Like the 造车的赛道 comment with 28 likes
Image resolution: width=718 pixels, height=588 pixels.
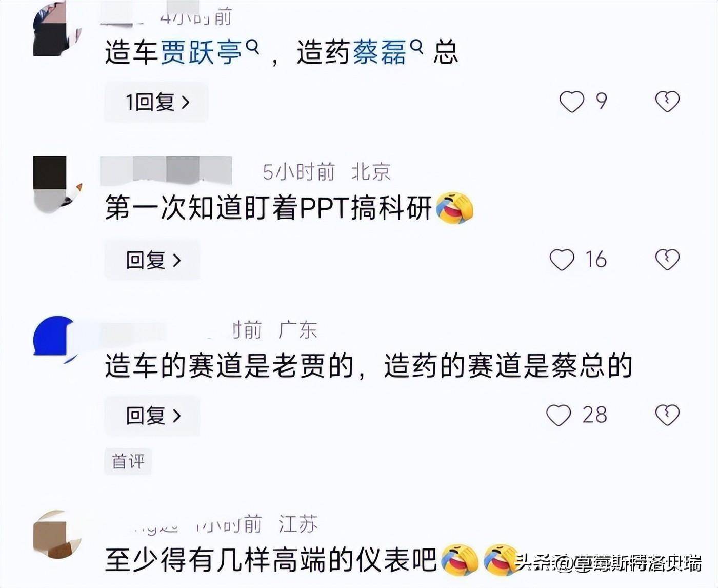559,415
